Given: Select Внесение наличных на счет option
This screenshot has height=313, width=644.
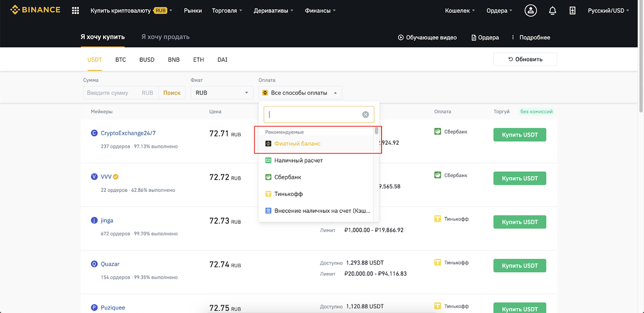Looking at the screenshot, I should 317,211.
